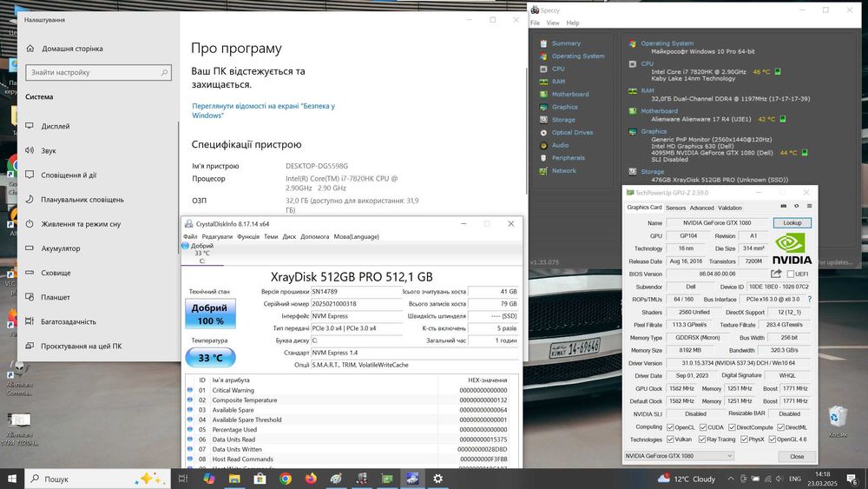Click the Серійний номер field in CrystalDiskInfo
Screen dimensions: 868x489
[x=357, y=303]
